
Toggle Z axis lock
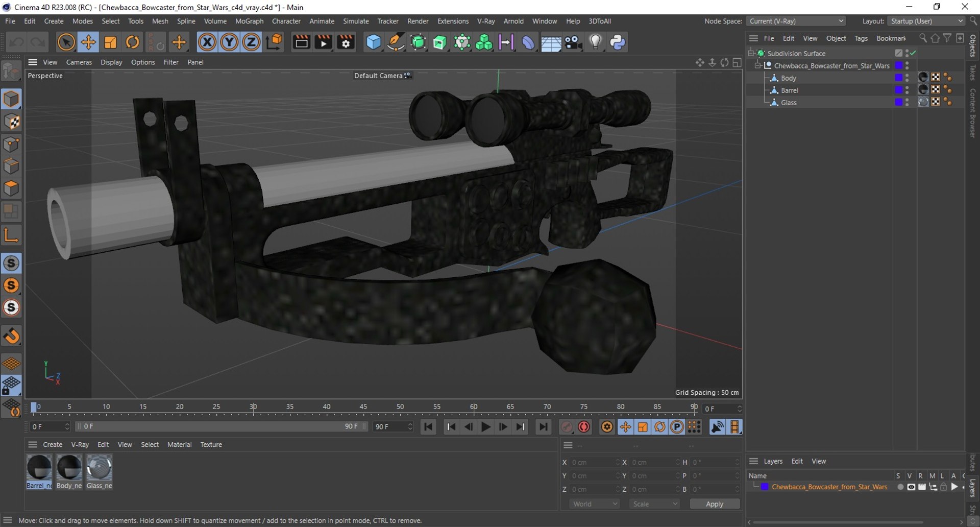tap(251, 42)
